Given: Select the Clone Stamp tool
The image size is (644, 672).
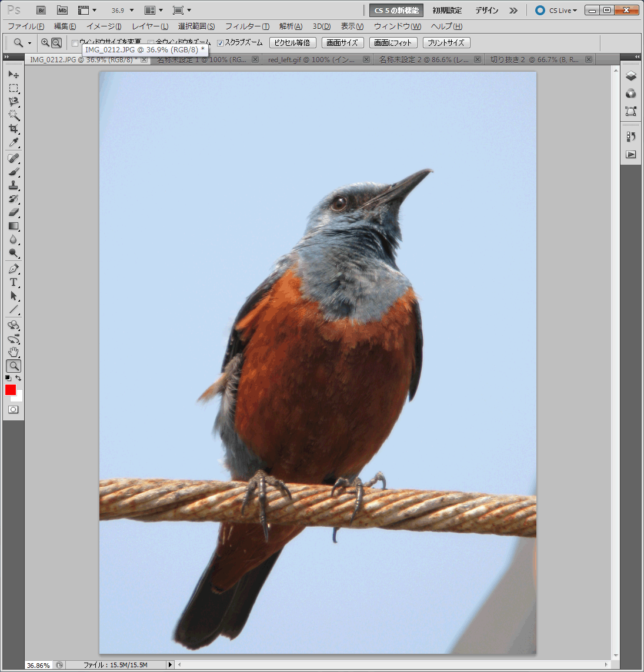Looking at the screenshot, I should pos(14,185).
